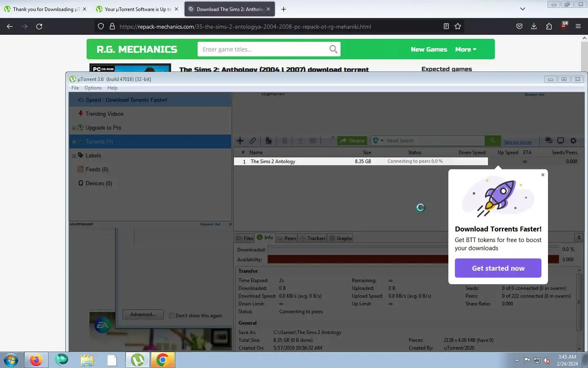Screen dimensions: 588x368
Task: Click the Availability red bar
Action: pyautogui.click(x=413, y=259)
